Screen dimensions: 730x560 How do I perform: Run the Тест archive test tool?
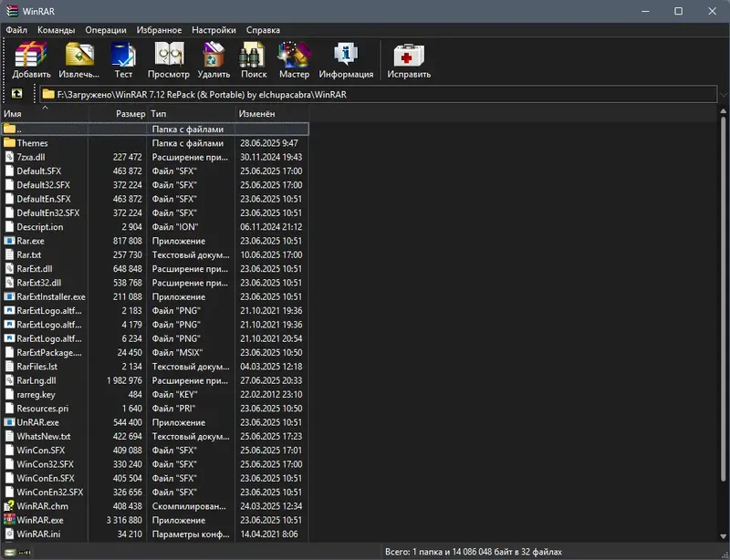[123, 60]
